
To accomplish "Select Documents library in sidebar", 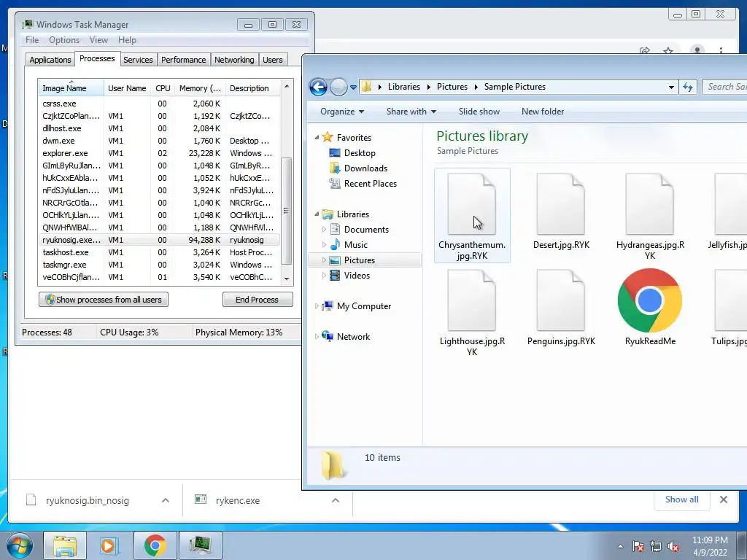I will pos(366,230).
